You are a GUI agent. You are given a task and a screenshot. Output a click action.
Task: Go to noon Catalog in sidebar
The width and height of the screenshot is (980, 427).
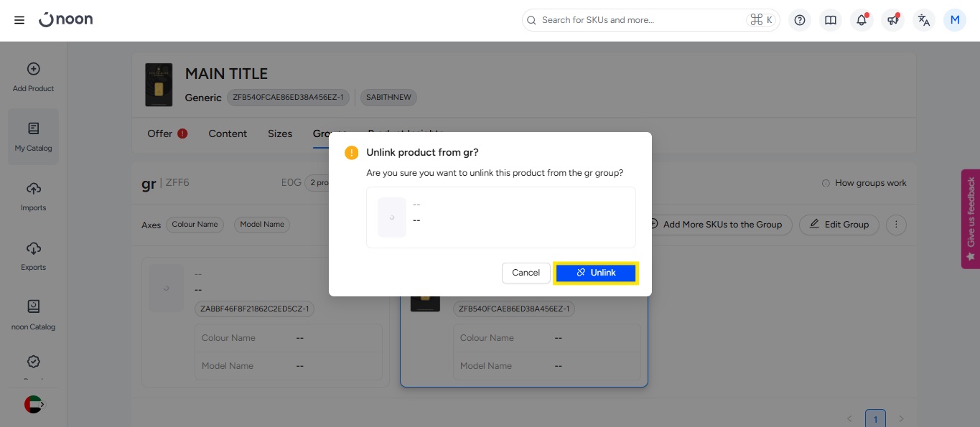tap(33, 316)
